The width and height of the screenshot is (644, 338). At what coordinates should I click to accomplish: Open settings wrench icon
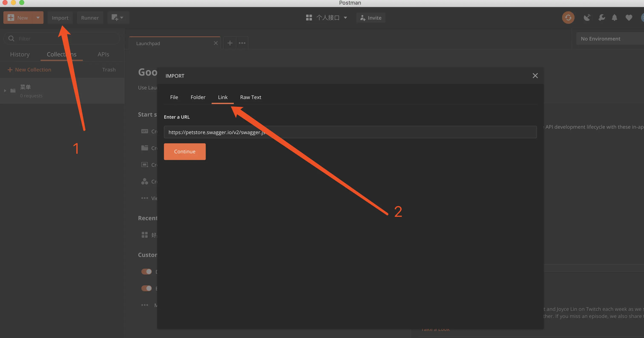click(601, 18)
